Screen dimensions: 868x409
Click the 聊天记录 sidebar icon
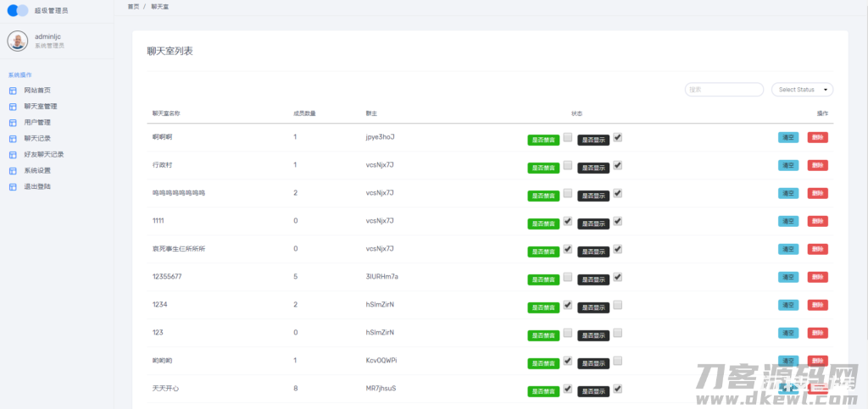tap(13, 139)
